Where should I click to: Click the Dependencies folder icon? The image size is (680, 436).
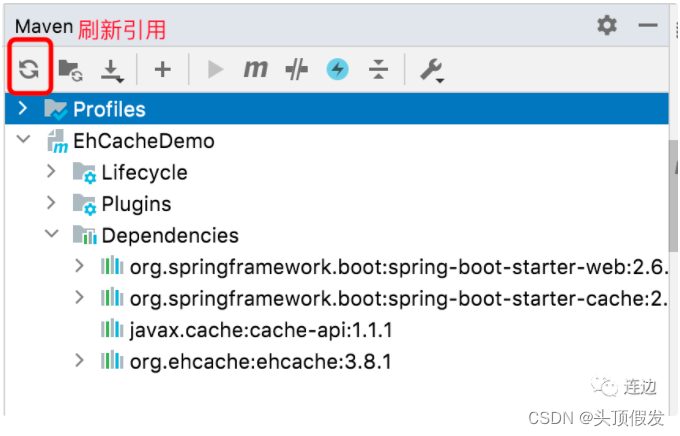tap(85, 235)
